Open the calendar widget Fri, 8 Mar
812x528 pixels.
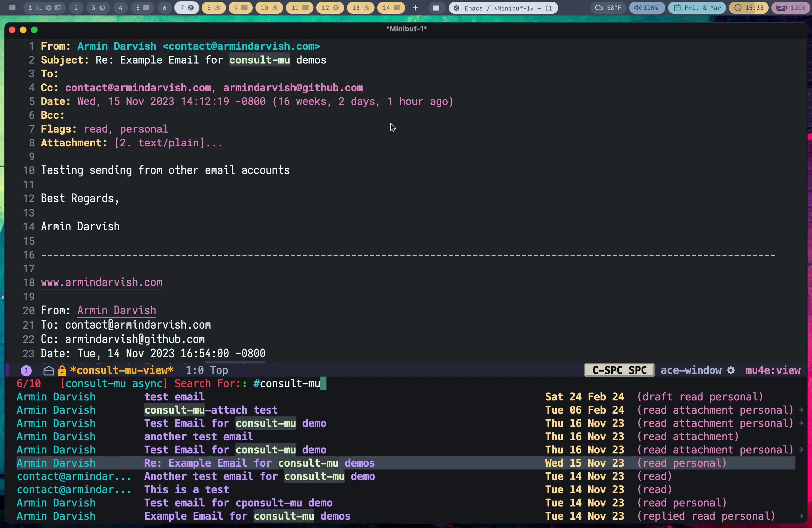(697, 7)
